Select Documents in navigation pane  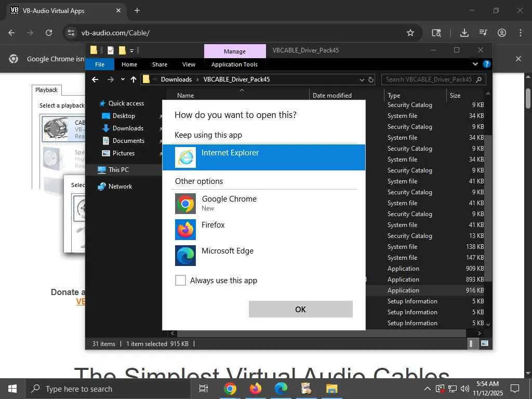click(128, 140)
